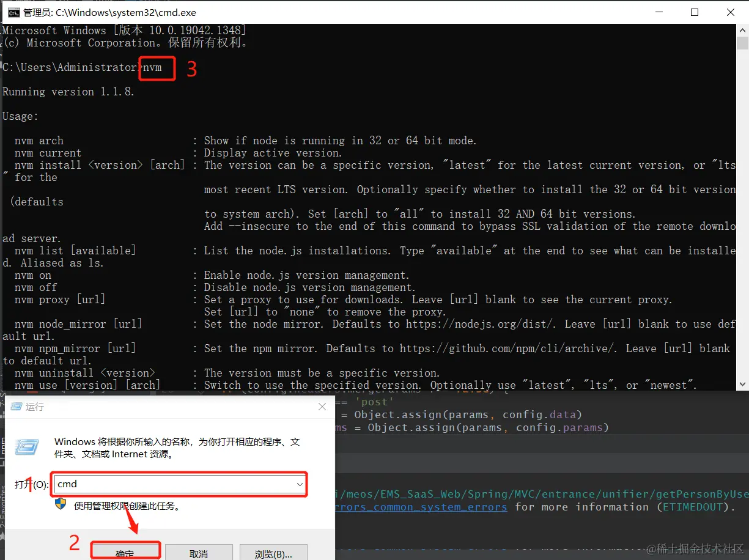
Task: Open the rrors_common_system_errors link in IDE
Action: coord(421,507)
